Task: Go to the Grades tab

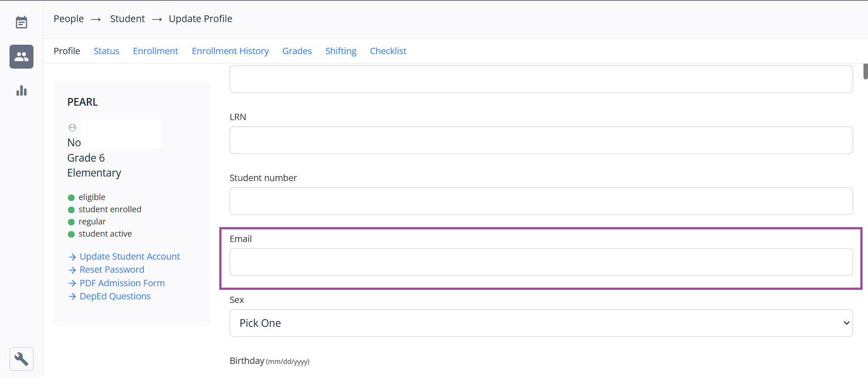Action: point(297,51)
